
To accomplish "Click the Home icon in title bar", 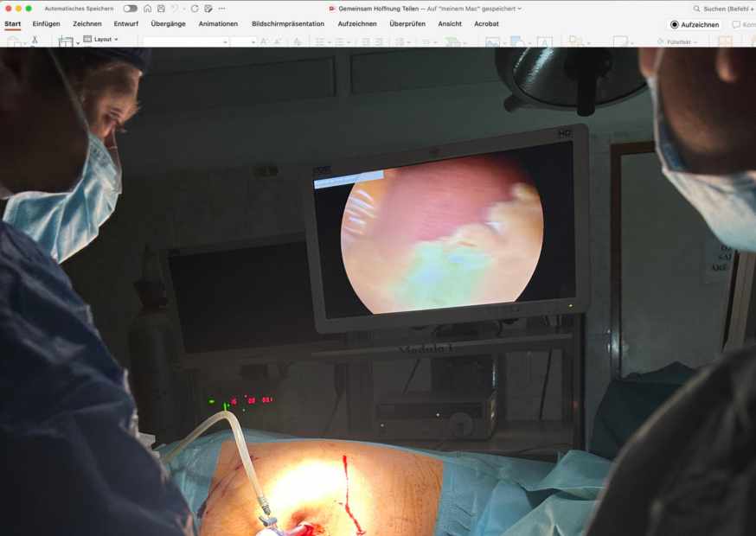I will click(x=148, y=9).
